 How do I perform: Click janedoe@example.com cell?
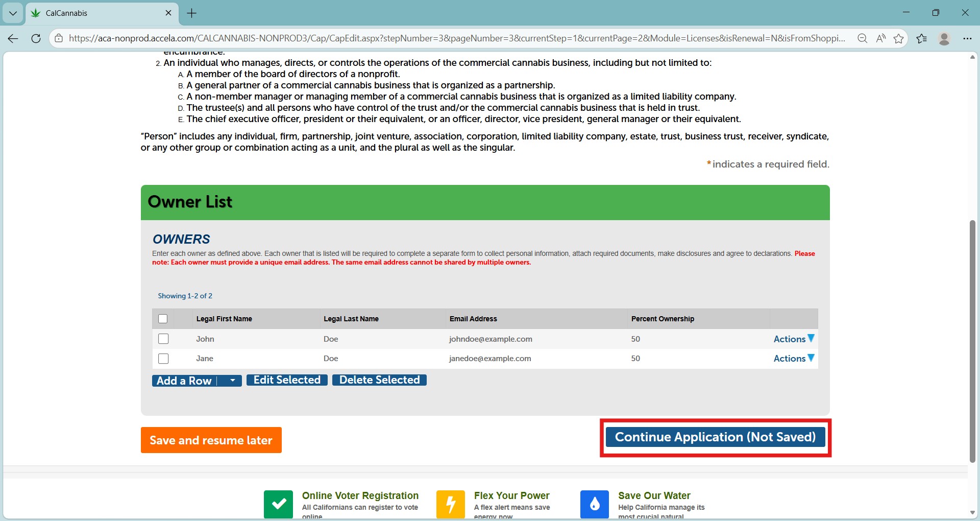click(x=490, y=359)
